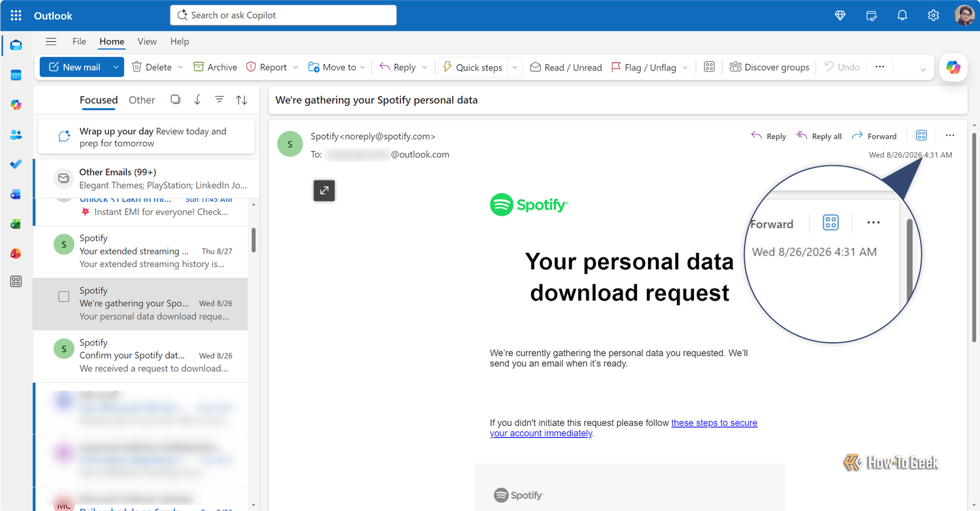Image resolution: width=980 pixels, height=511 pixels.
Task: Open the 'Your extended streaming' Spotify email
Action: 140,252
